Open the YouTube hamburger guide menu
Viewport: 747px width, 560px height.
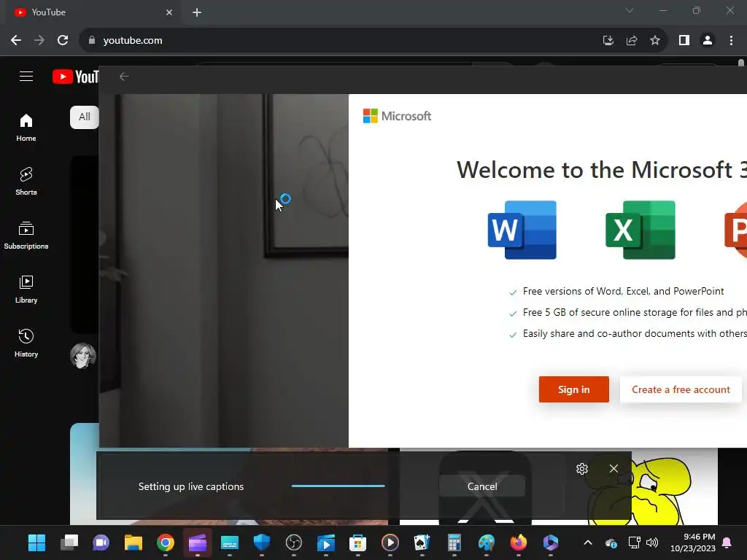(26, 76)
